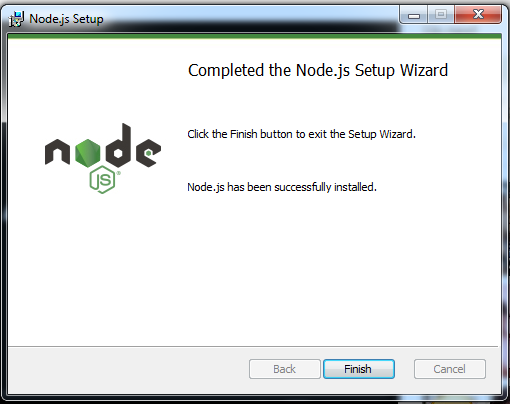Viewport: 510px width, 404px height.
Task: Click the successfully installed message text
Action: point(282,187)
